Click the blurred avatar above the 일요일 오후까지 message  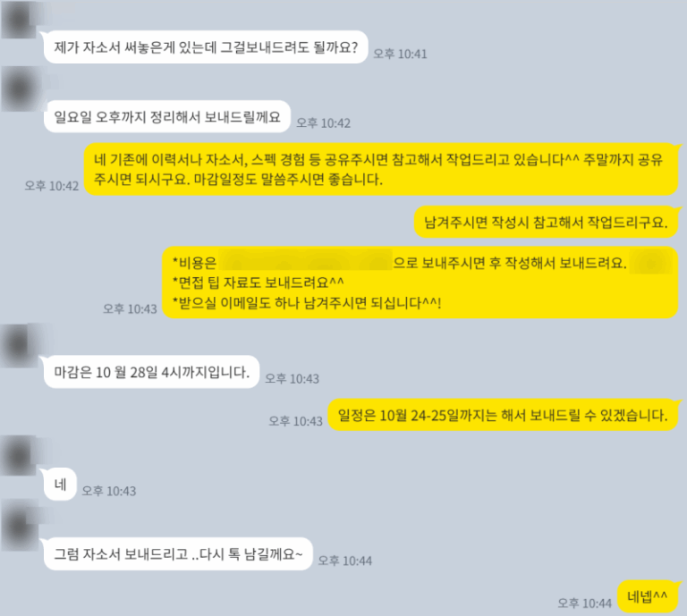click(19, 89)
